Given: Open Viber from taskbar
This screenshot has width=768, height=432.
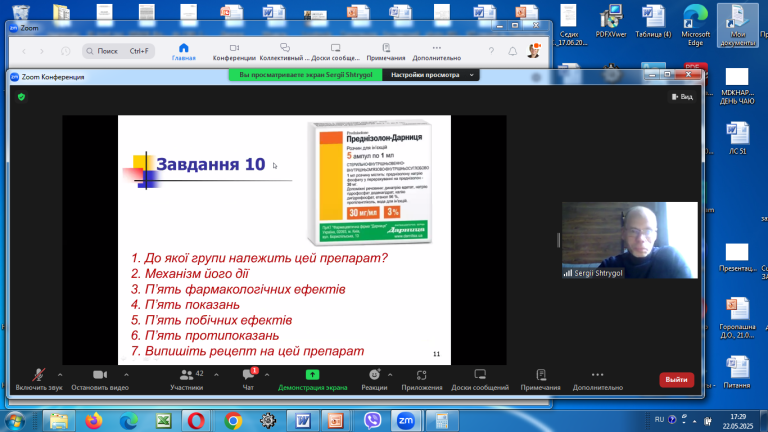Looking at the screenshot, I should click(372, 421).
